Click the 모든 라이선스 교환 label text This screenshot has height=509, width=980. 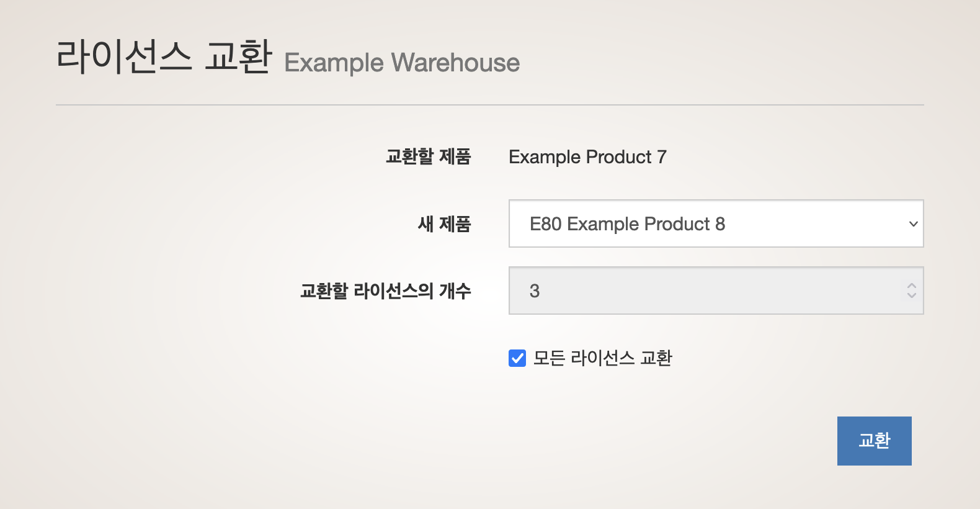coord(602,358)
